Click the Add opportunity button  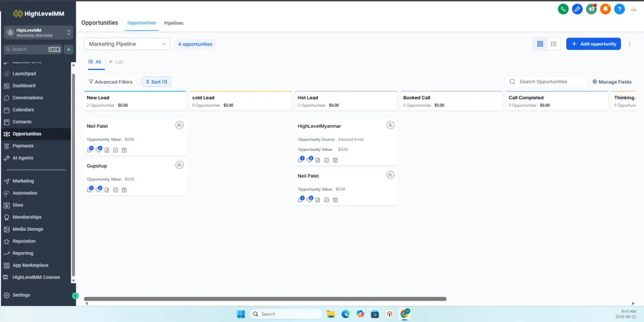coord(594,44)
